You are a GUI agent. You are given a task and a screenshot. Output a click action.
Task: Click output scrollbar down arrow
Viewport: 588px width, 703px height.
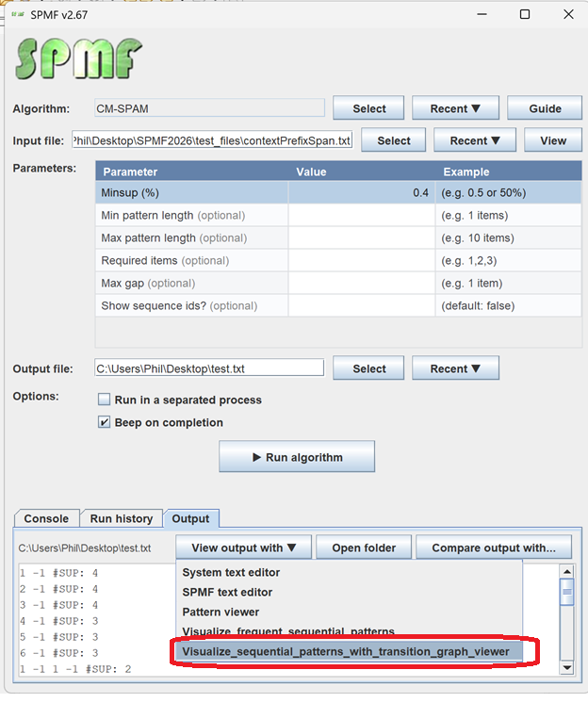(x=567, y=668)
